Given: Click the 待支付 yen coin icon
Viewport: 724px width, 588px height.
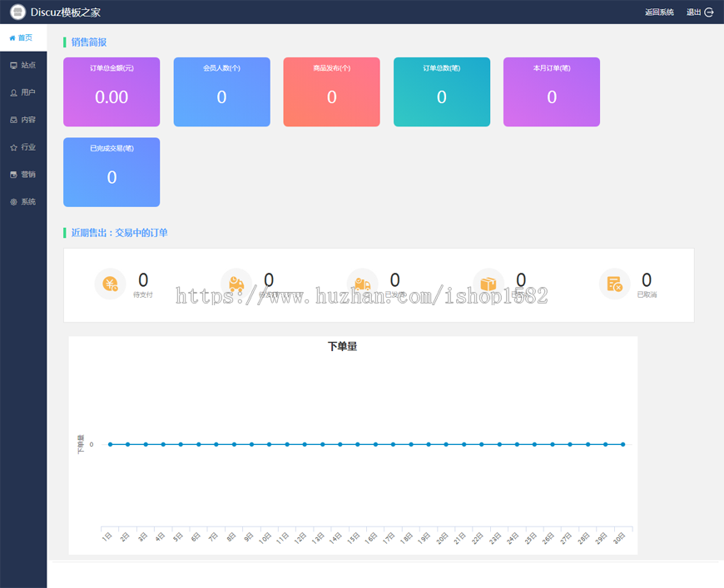Looking at the screenshot, I should pyautogui.click(x=111, y=284).
